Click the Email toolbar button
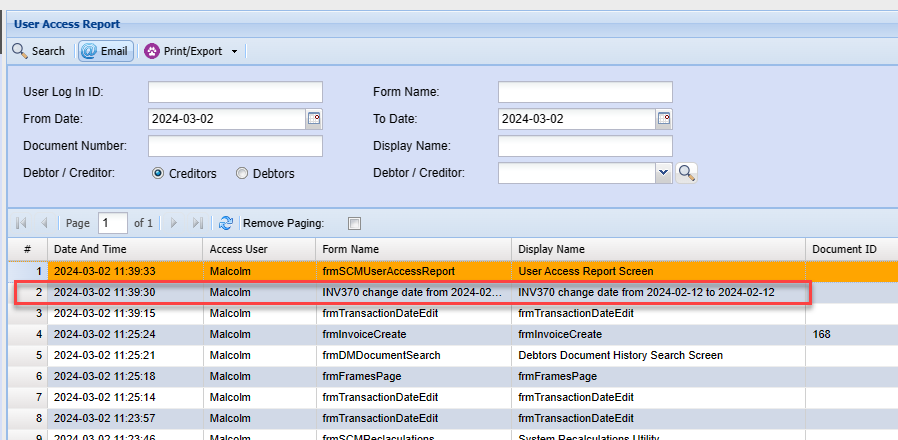 [x=106, y=51]
